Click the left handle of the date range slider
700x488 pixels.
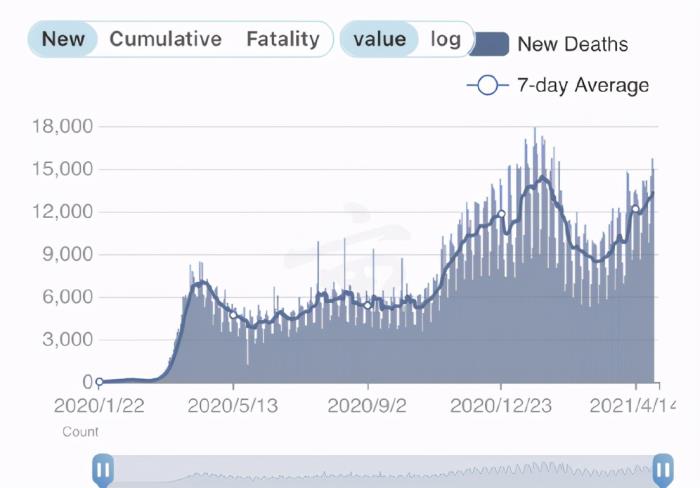[102, 468]
